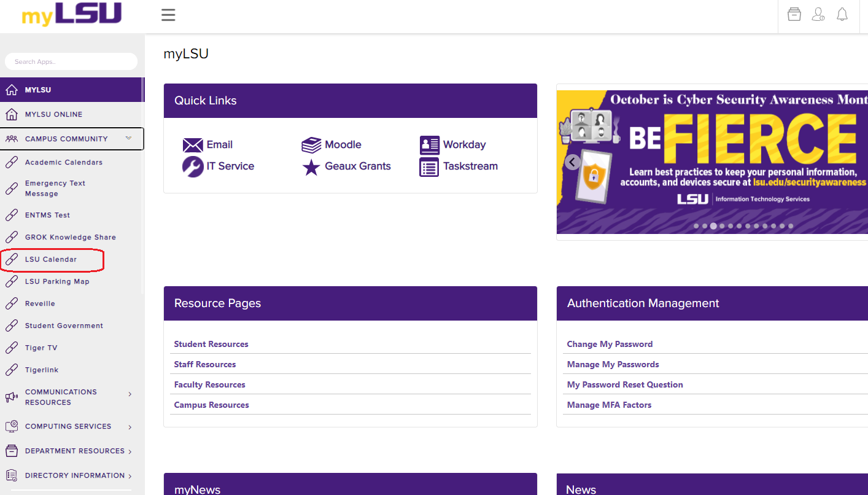Viewport: 868px width, 495px height.
Task: Open the notifications bell icon
Action: [842, 14]
